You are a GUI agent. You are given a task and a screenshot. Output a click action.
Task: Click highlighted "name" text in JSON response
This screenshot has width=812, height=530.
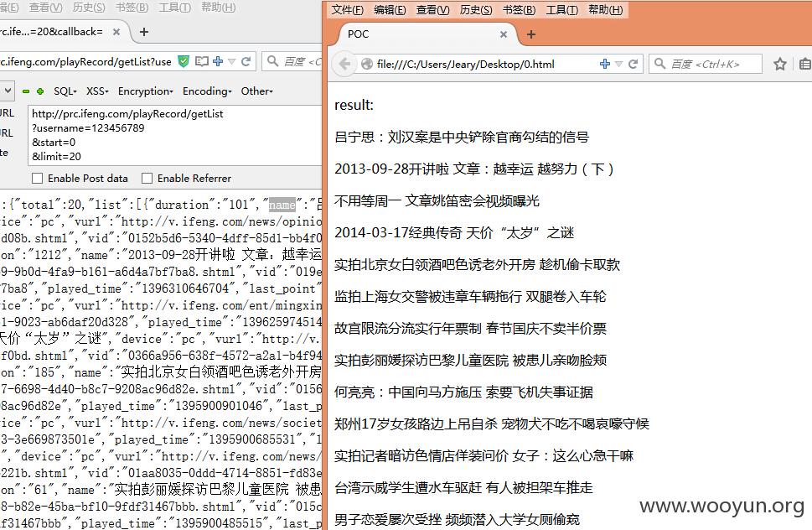(282, 205)
